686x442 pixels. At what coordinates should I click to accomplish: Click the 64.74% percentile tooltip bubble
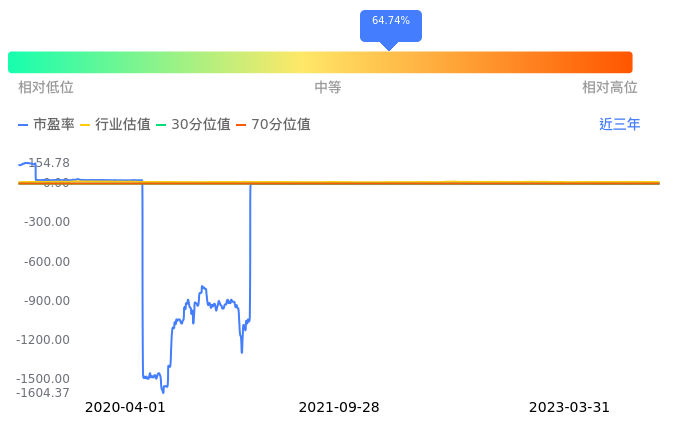tap(390, 21)
